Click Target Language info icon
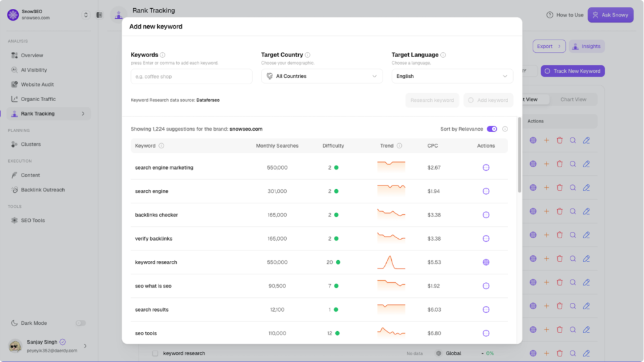The width and height of the screenshot is (644, 362). 443,55
